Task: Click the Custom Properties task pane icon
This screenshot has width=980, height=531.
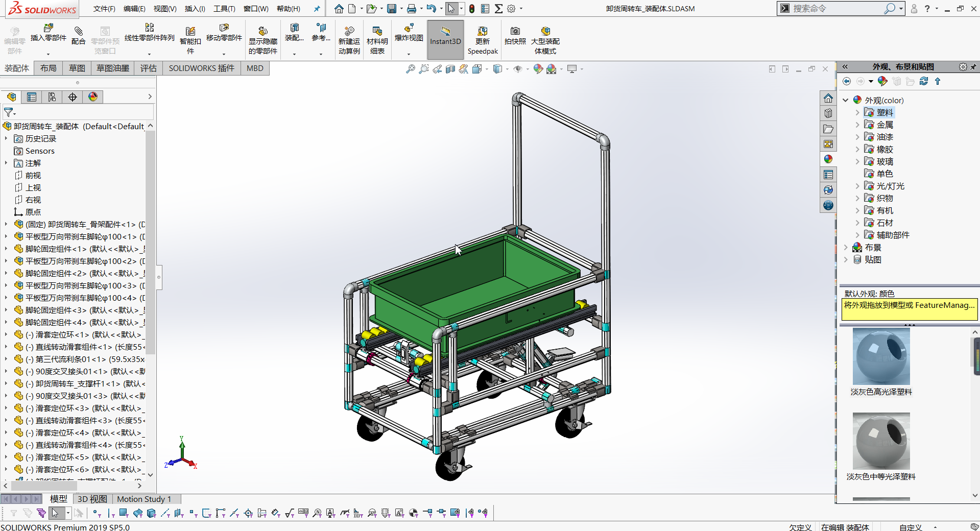Action: (828, 175)
